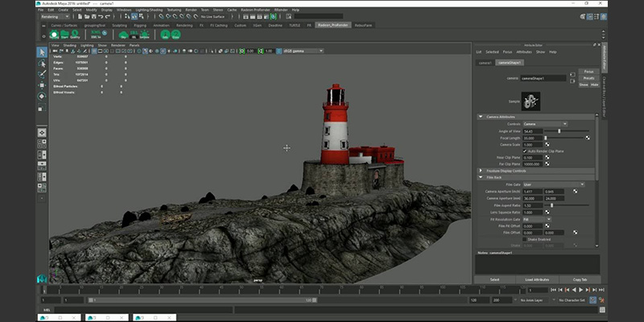Open the Attribute Editor Attributes menu
The image size is (644, 322).
coord(524,52)
